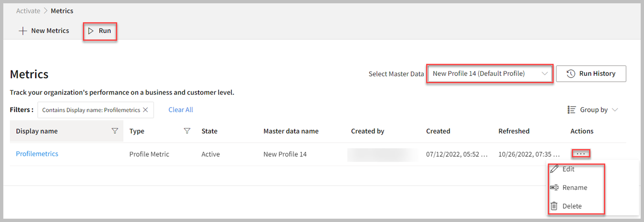Click the Run play triangle icon

91,31
